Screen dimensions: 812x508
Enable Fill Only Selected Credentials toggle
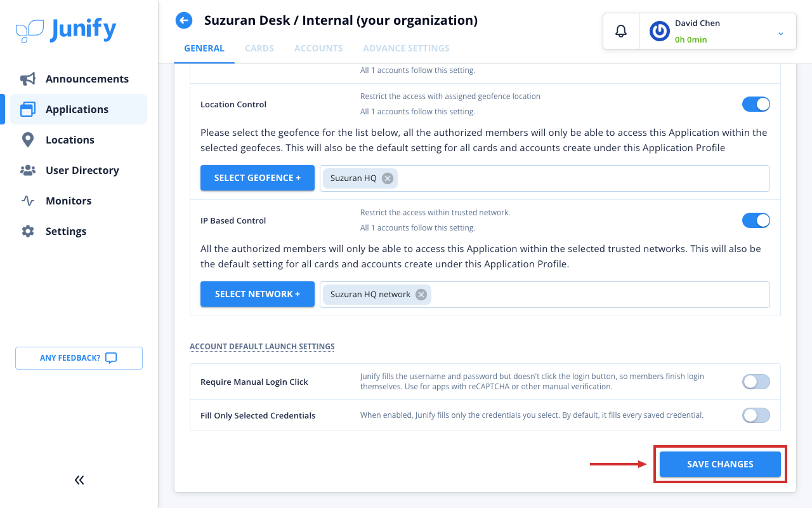[x=756, y=415]
